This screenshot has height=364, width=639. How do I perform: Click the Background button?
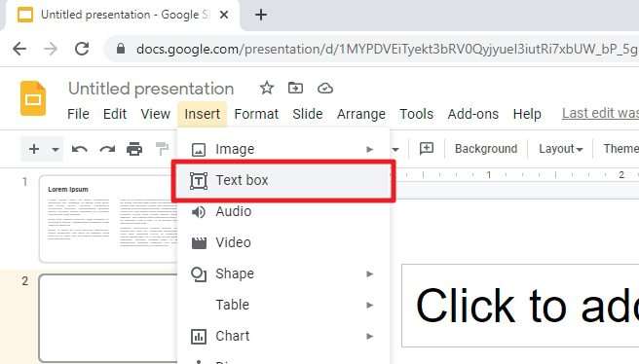pyautogui.click(x=486, y=149)
